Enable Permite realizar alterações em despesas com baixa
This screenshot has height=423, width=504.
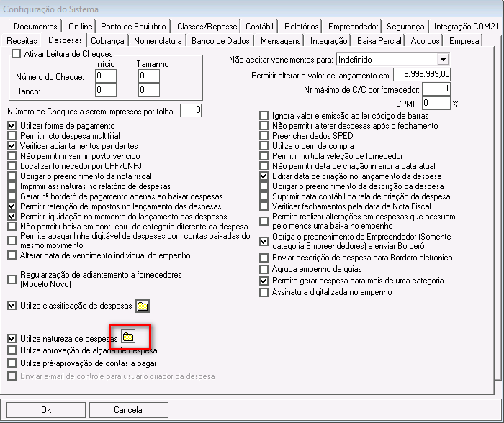(264, 221)
